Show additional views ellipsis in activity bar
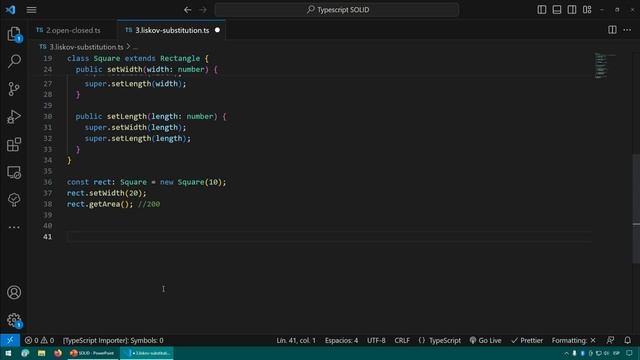 pyautogui.click(x=14, y=227)
